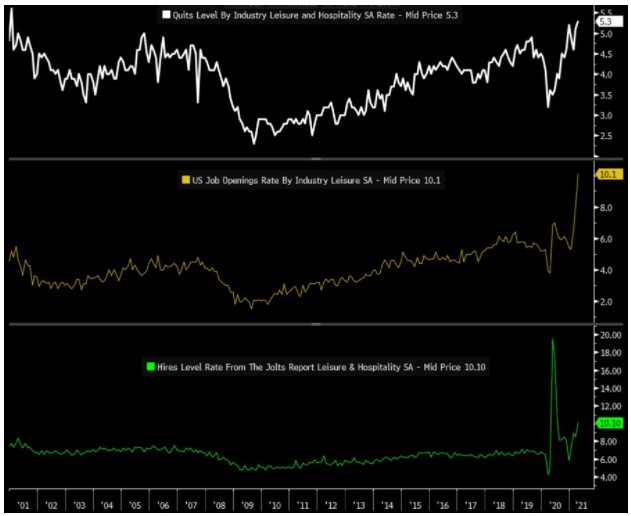Click the '04 year label on the time axis
631x516 pixels.
pyautogui.click(x=107, y=505)
